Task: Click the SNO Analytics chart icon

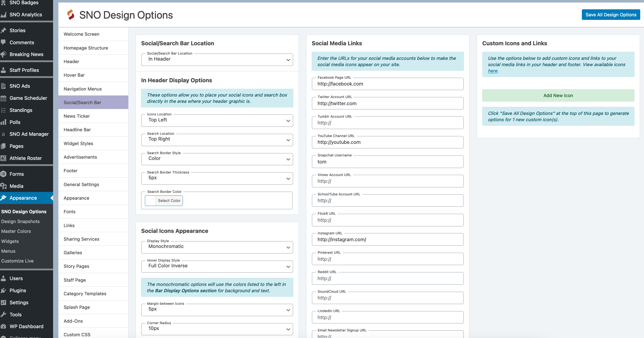Action: tap(3, 15)
